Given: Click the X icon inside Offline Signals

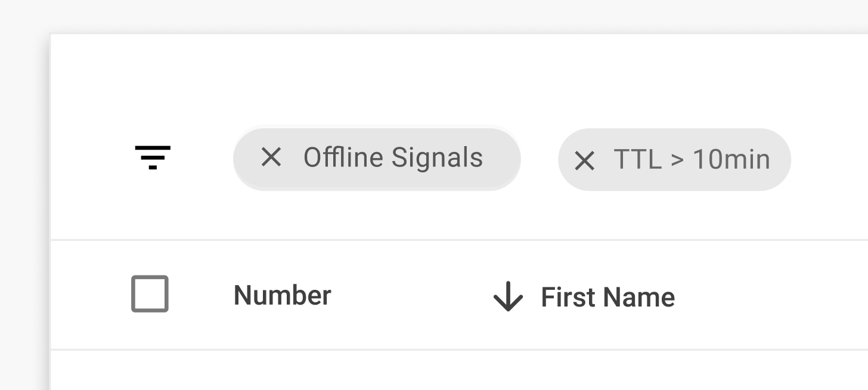Looking at the screenshot, I should pyautogui.click(x=271, y=157).
